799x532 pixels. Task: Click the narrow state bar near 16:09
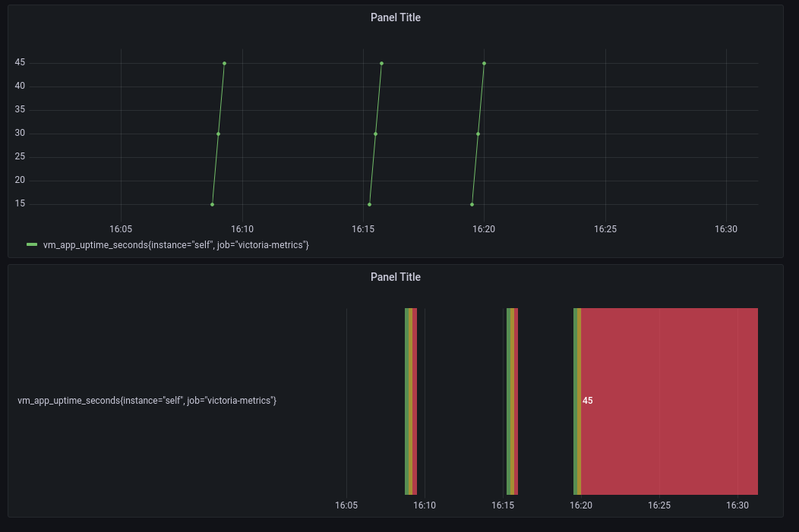[412, 401]
